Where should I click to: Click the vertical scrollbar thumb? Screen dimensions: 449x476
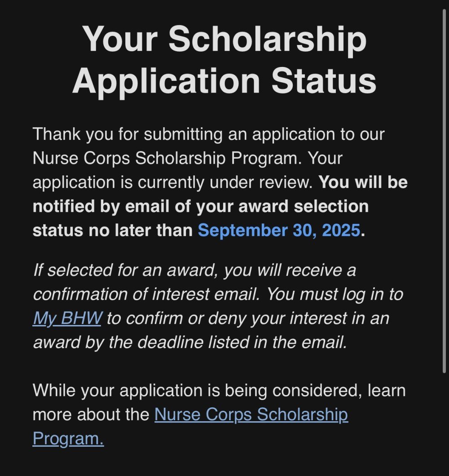(x=444, y=191)
